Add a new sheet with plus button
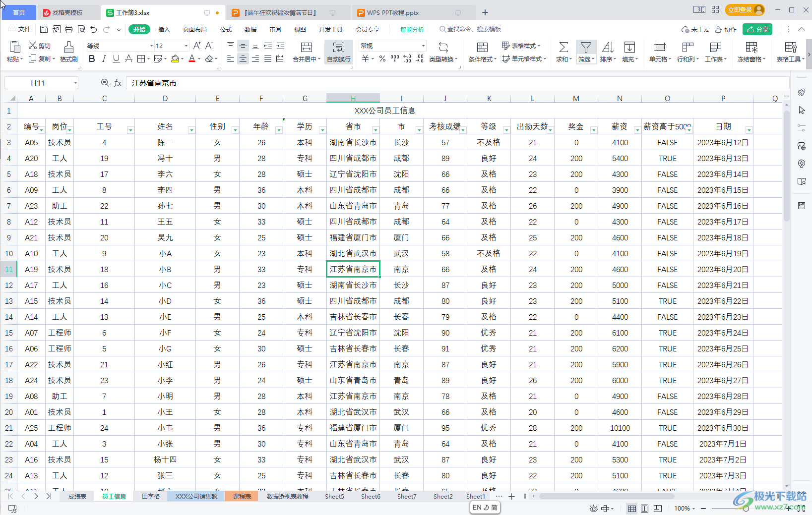 point(512,496)
